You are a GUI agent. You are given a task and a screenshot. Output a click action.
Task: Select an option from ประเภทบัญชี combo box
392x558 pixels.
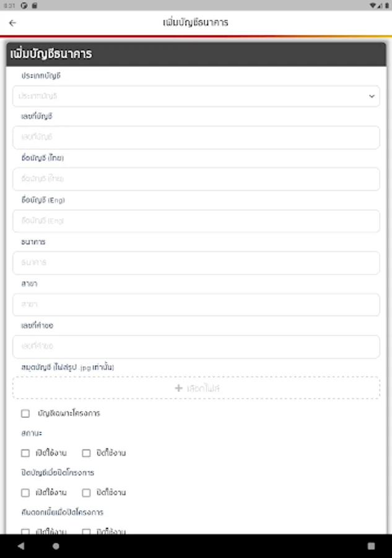tap(196, 96)
